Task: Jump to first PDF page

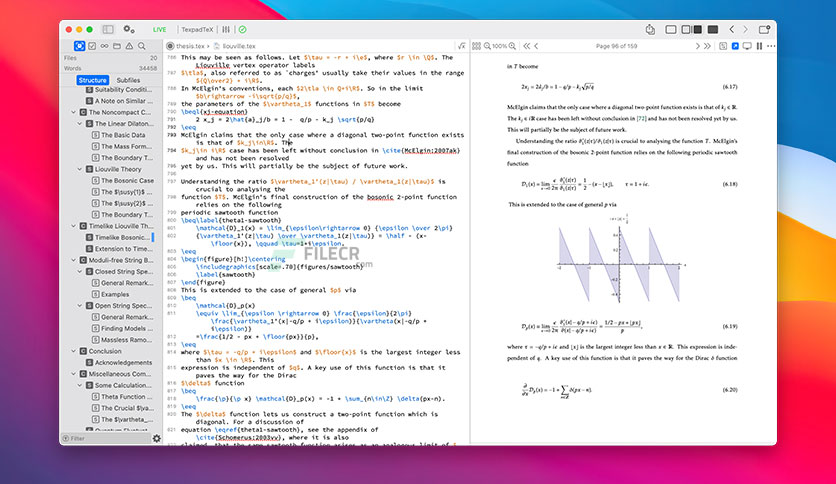Action: [x=527, y=46]
